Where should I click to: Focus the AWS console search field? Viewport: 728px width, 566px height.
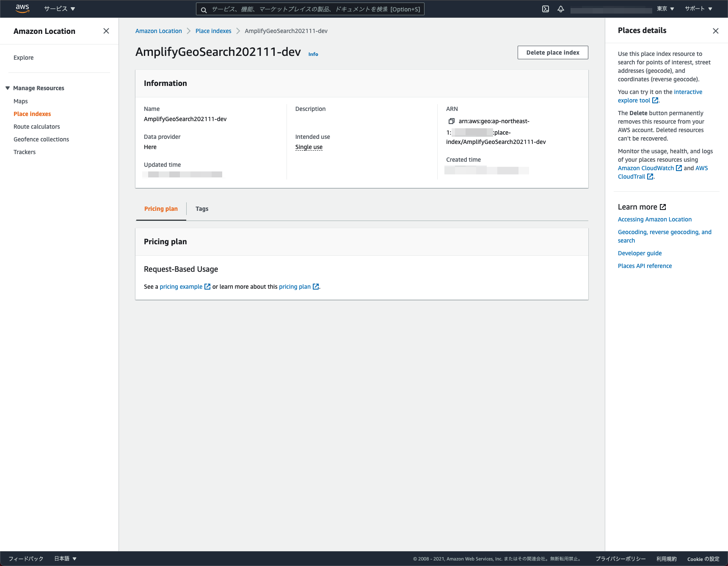coord(310,9)
